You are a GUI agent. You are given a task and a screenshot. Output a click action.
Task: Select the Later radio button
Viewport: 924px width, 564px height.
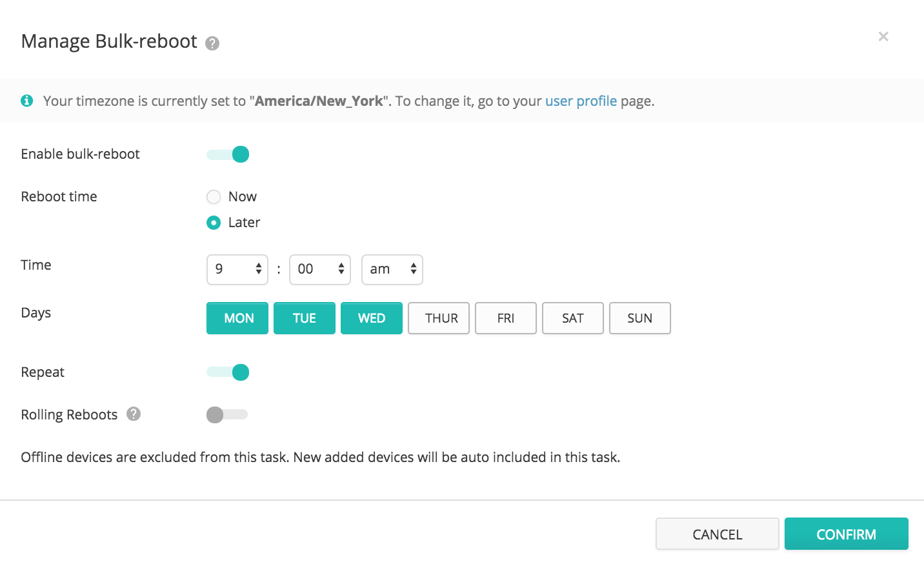click(214, 223)
